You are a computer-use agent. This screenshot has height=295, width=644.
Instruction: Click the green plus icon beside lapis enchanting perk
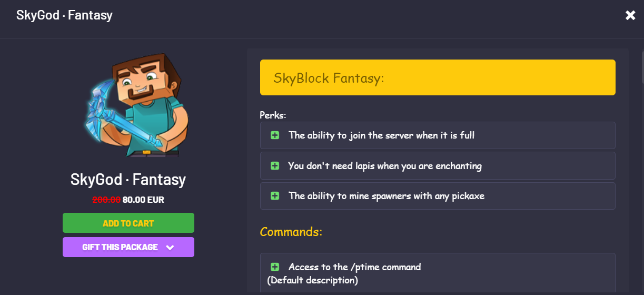point(275,166)
